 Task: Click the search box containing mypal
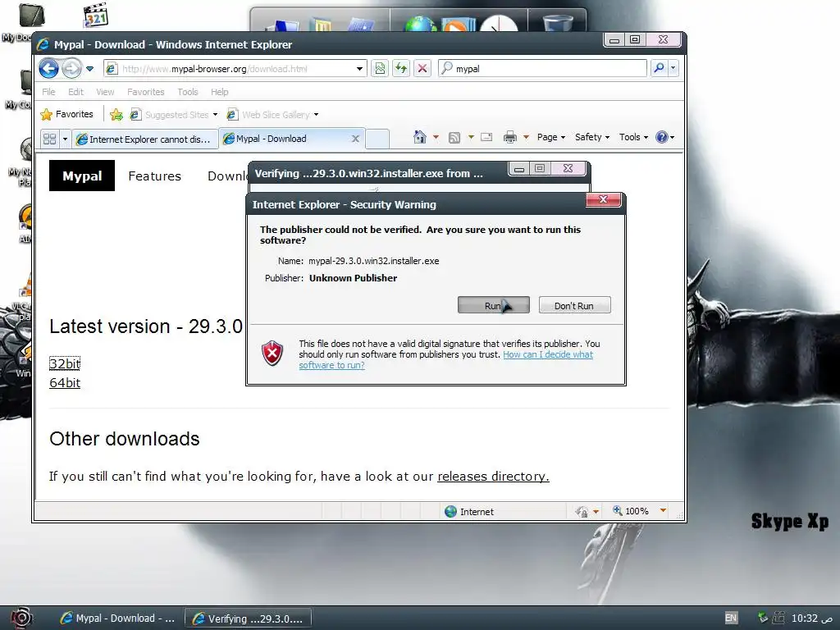[543, 68]
